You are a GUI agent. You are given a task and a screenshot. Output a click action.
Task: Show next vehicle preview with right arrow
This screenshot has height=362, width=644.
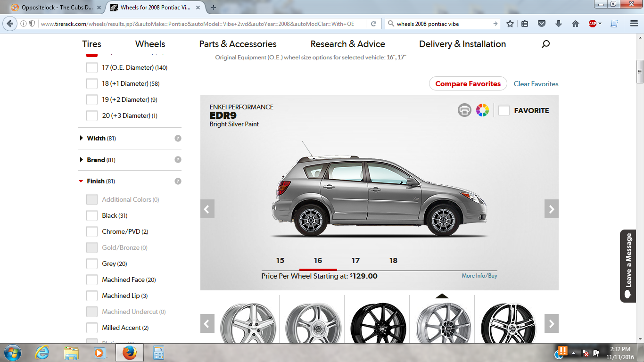[x=552, y=209]
